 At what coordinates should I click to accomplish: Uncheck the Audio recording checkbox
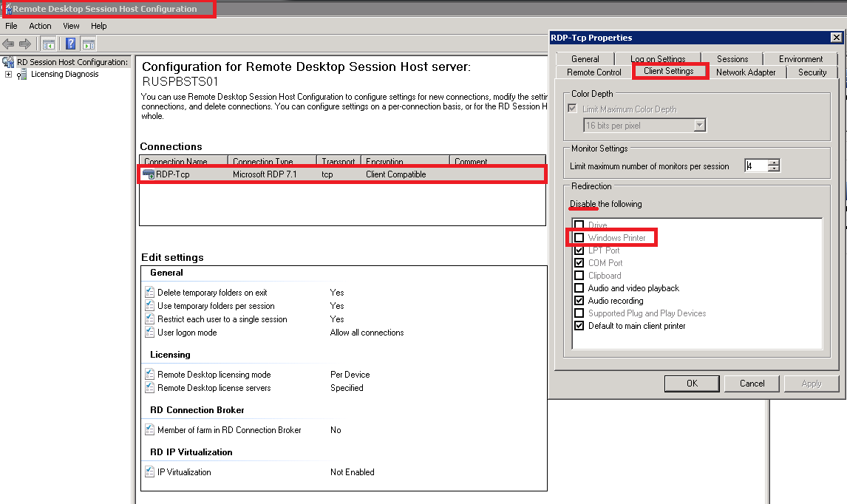(x=579, y=301)
